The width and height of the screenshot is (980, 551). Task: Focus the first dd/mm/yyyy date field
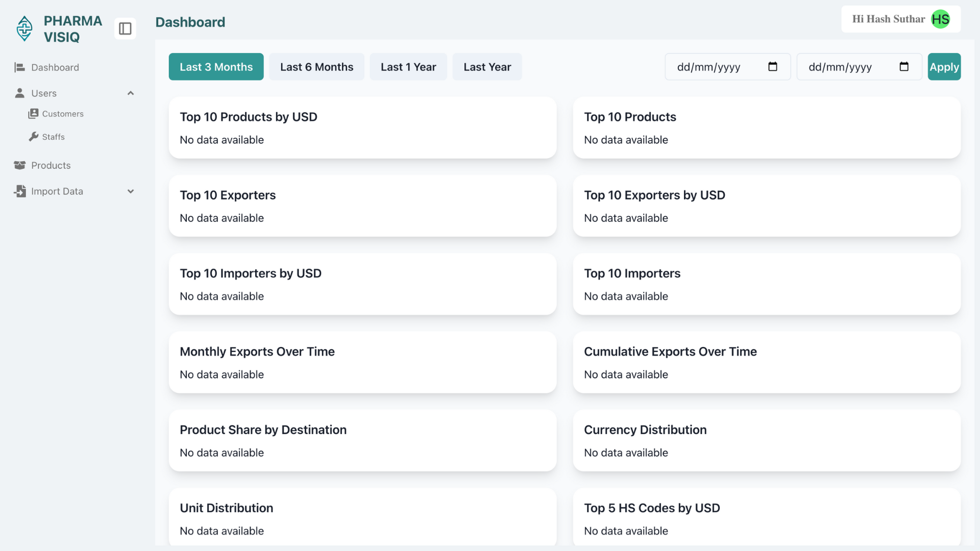tap(708, 67)
